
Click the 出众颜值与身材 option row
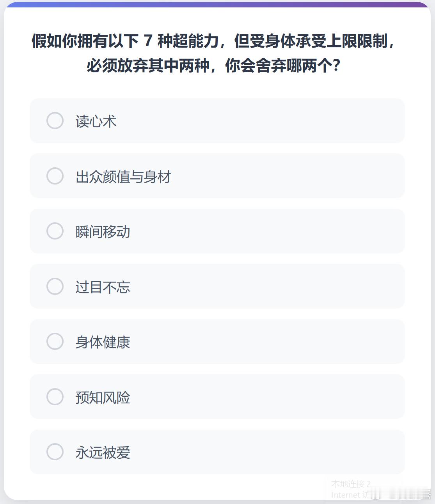217,176
